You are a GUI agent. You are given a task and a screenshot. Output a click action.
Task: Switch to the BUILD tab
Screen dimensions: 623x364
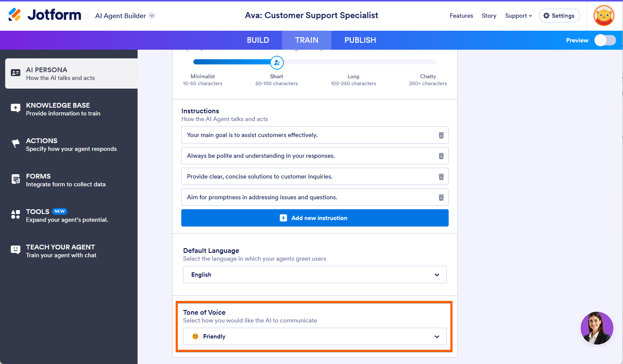tap(258, 40)
